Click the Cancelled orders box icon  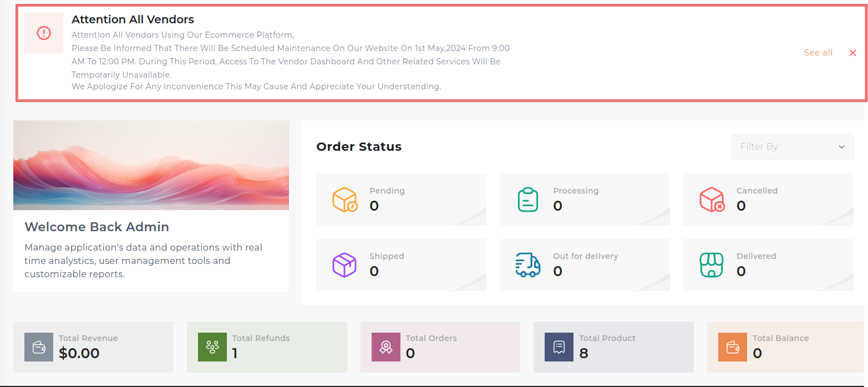pos(712,200)
